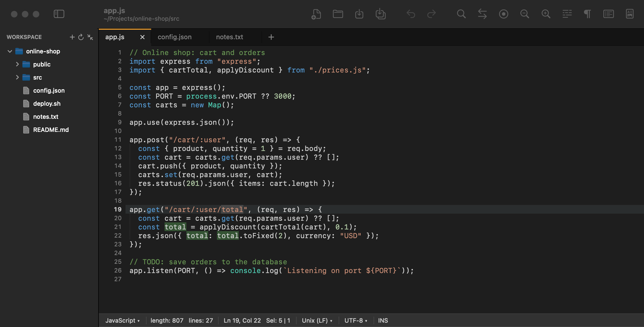Expand the public folder
Screen dimensions: 644x327
pos(17,64)
